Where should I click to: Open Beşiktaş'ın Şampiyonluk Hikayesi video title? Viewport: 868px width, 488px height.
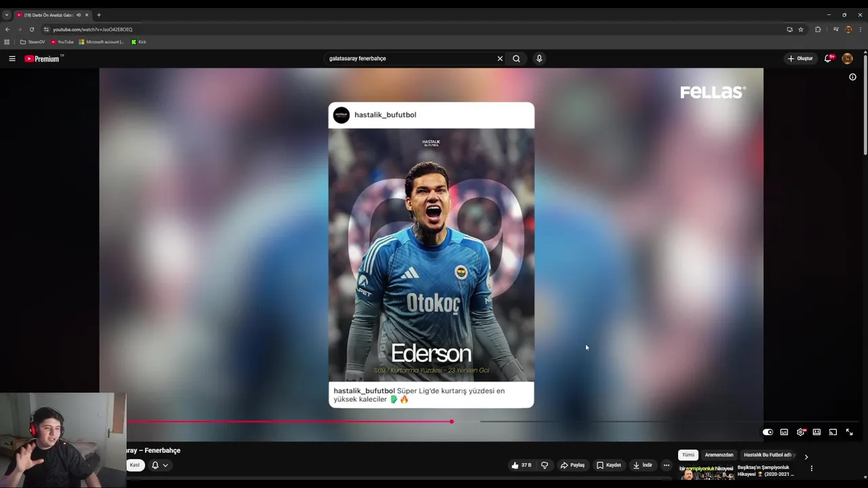click(x=765, y=471)
